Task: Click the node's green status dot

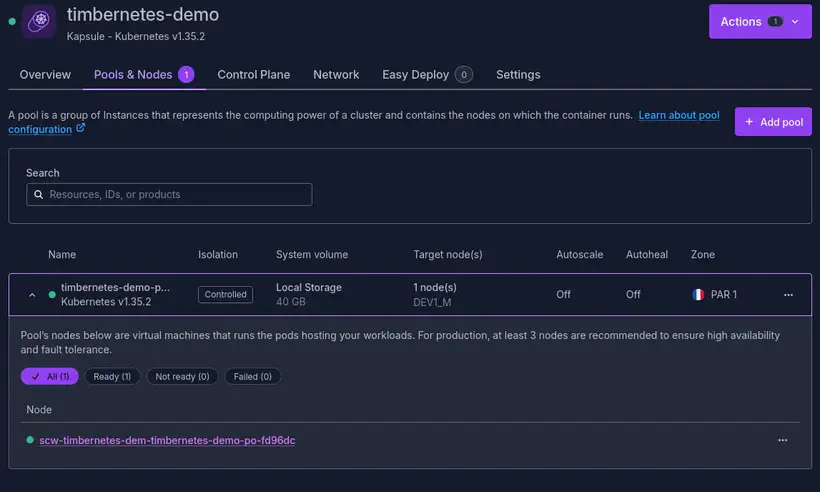Action: point(30,440)
